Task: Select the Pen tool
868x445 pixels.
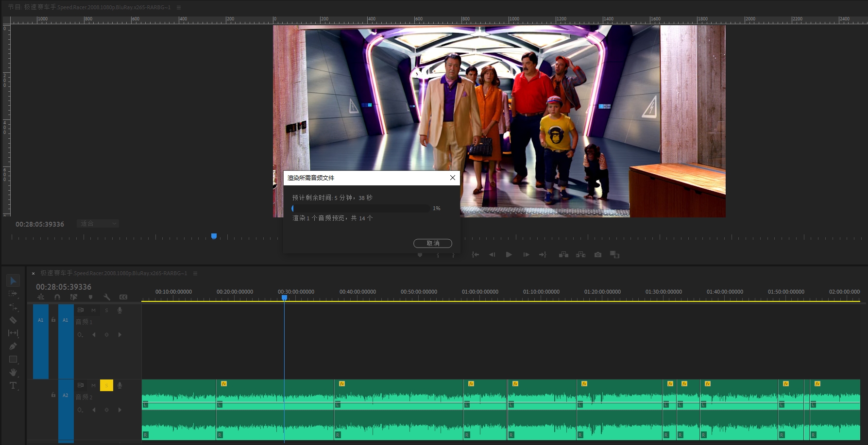Action: 13,346
